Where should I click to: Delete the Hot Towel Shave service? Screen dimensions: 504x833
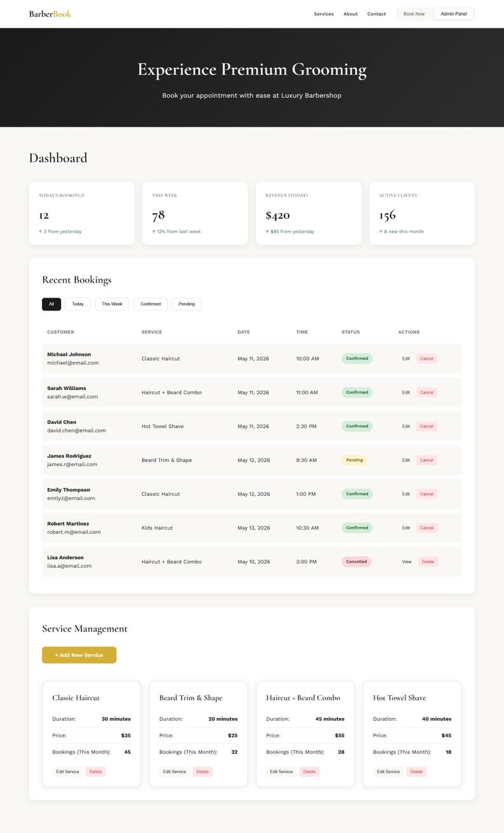[x=416, y=772]
